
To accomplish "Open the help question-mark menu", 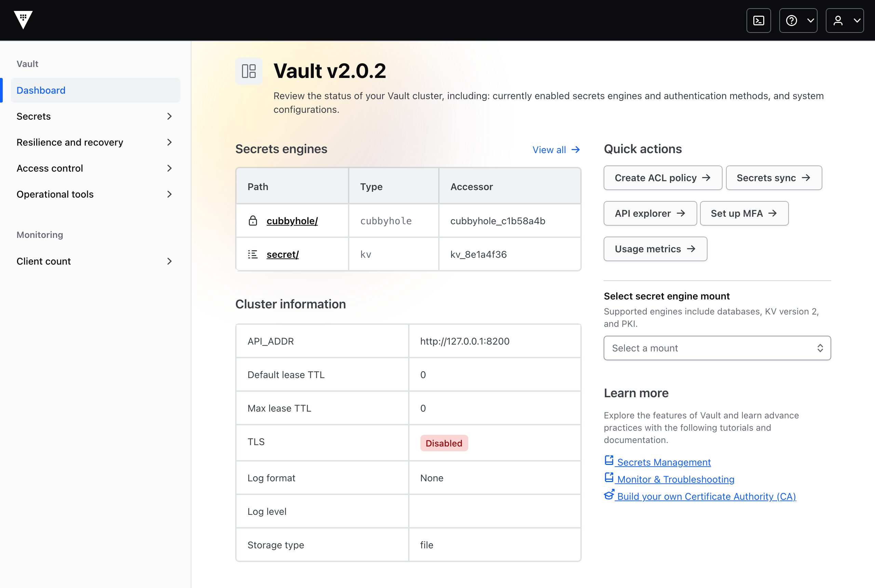I will (x=798, y=20).
